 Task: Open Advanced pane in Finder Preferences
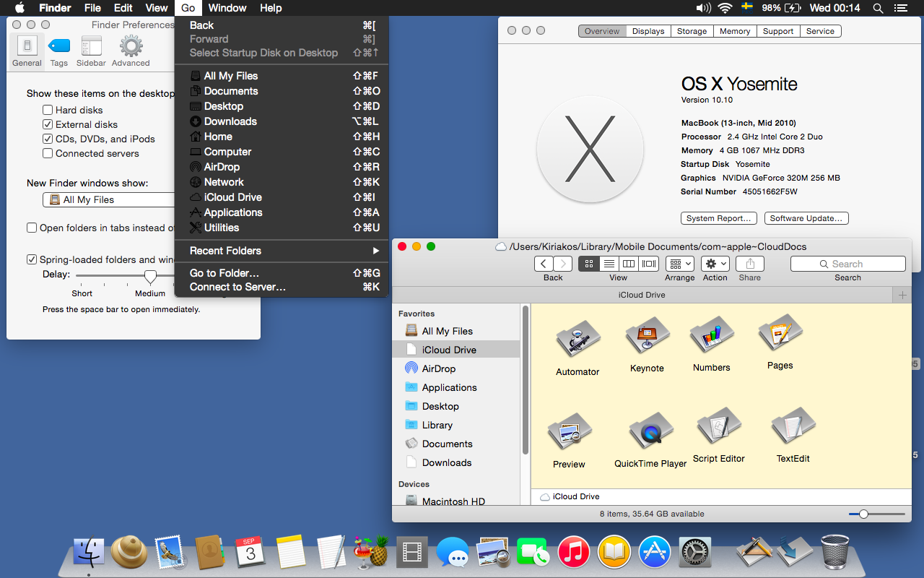coord(131,51)
